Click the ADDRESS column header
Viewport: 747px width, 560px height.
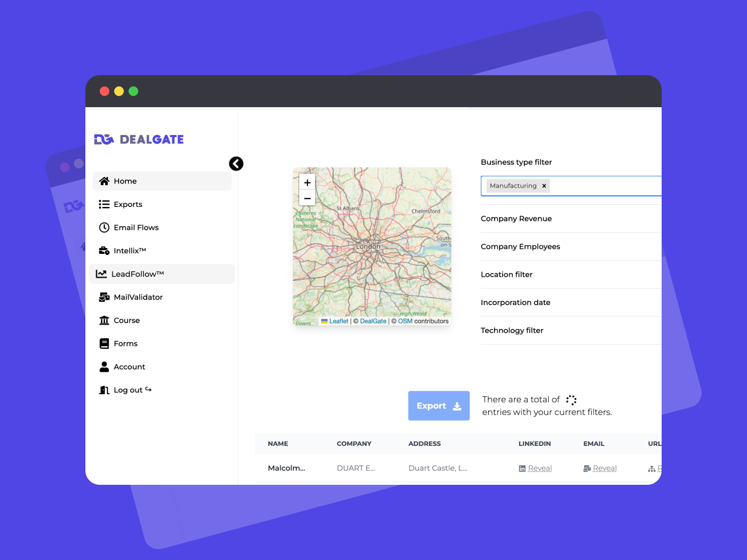[424, 444]
